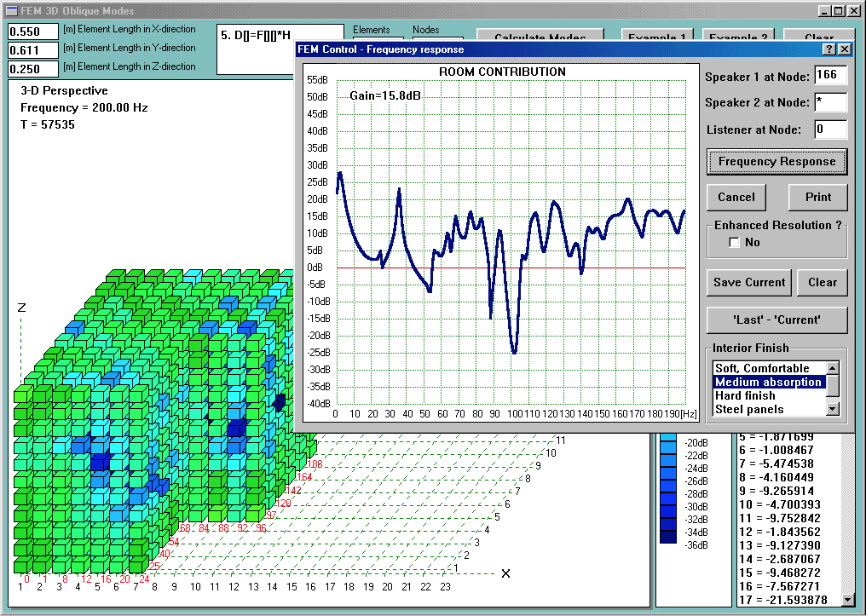Click Save Current button
866x616 pixels.
click(749, 283)
